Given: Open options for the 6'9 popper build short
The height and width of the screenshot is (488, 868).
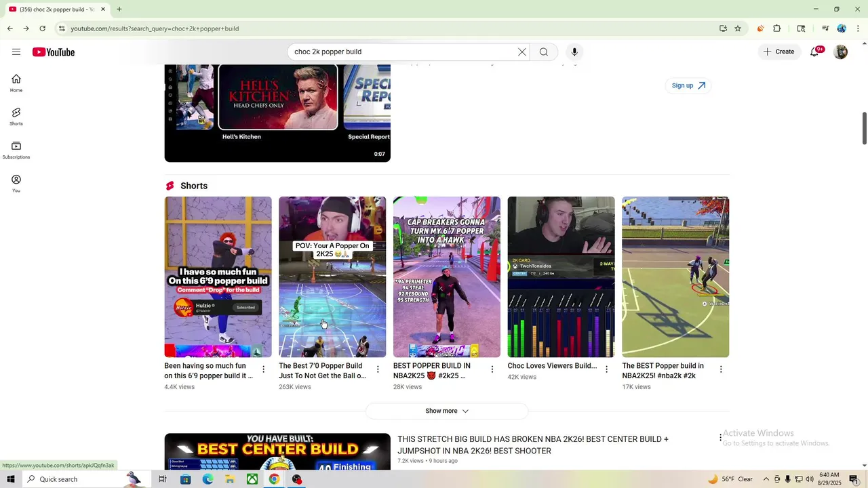Looking at the screenshot, I should (x=264, y=369).
